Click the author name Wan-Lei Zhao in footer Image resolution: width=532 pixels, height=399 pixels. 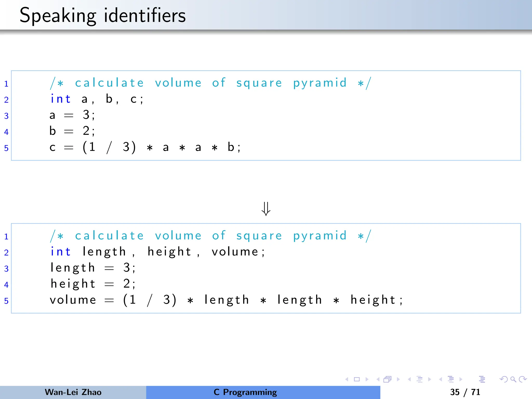click(73, 392)
